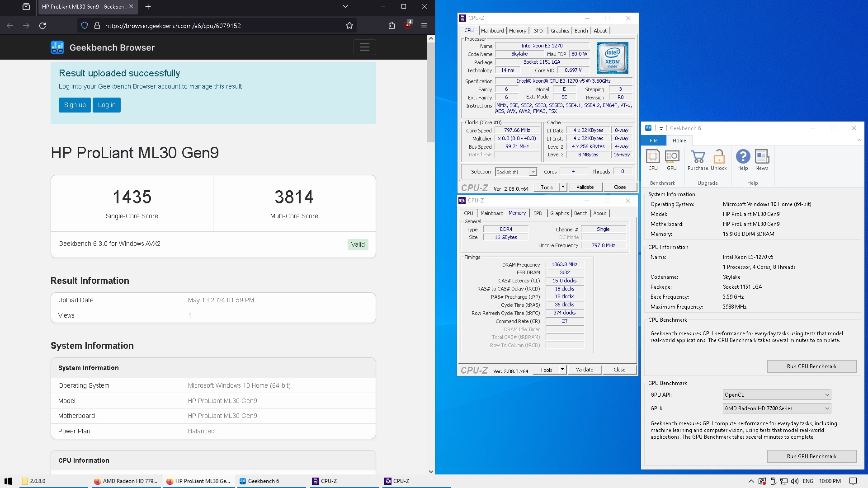
Task: Collapse the Geekbench 6 ribbon
Action: click(x=859, y=140)
